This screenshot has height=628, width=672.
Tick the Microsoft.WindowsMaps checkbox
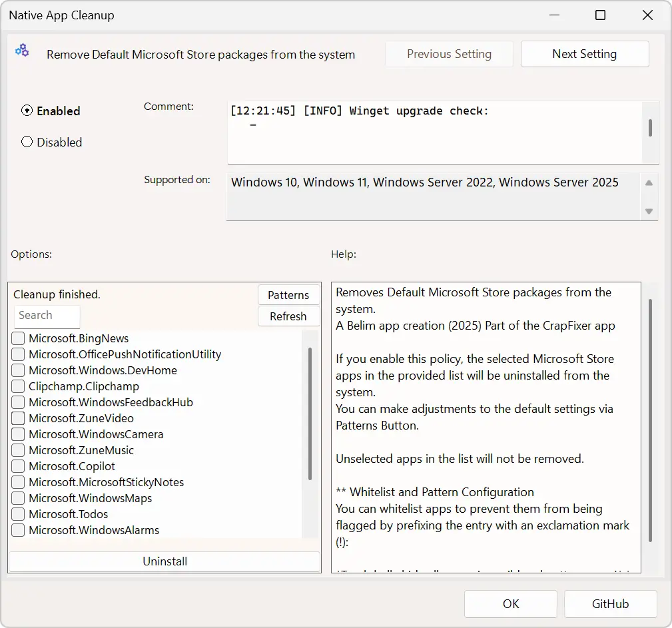[18, 498]
